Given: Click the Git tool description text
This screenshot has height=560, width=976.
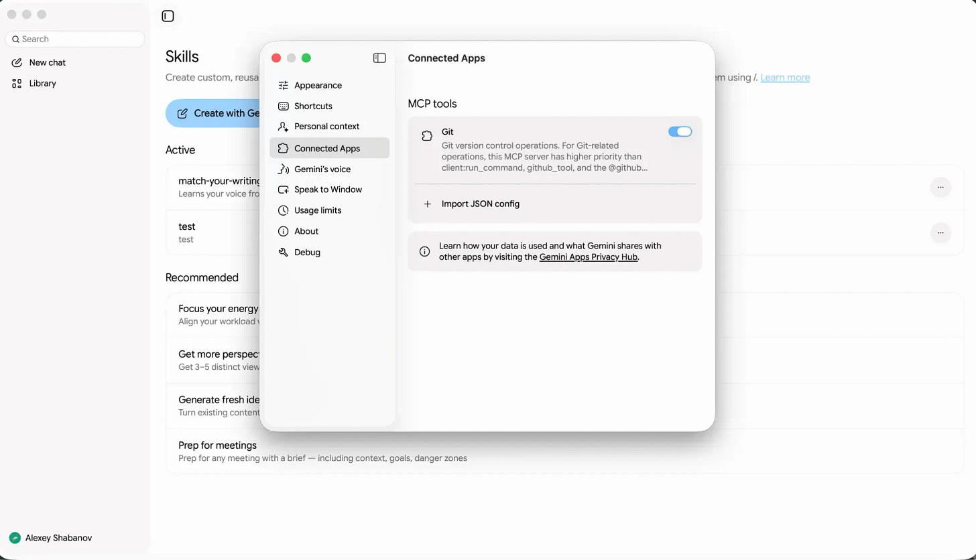Looking at the screenshot, I should click(544, 157).
